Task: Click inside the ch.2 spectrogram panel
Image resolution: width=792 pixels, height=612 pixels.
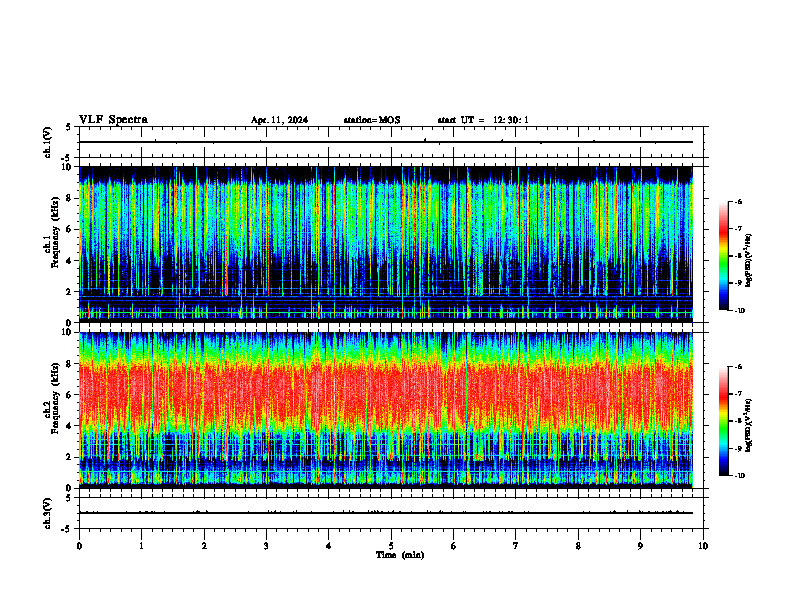Action: [x=386, y=410]
